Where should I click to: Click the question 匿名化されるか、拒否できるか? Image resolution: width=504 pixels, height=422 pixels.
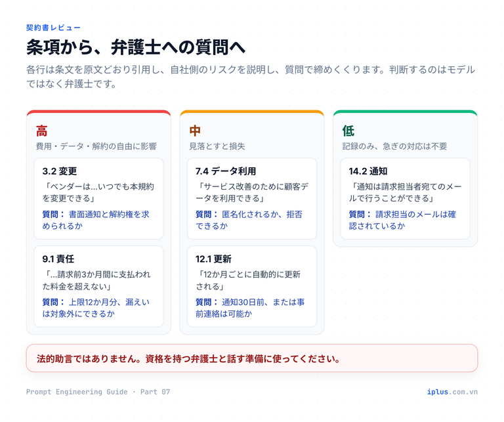coord(249,220)
